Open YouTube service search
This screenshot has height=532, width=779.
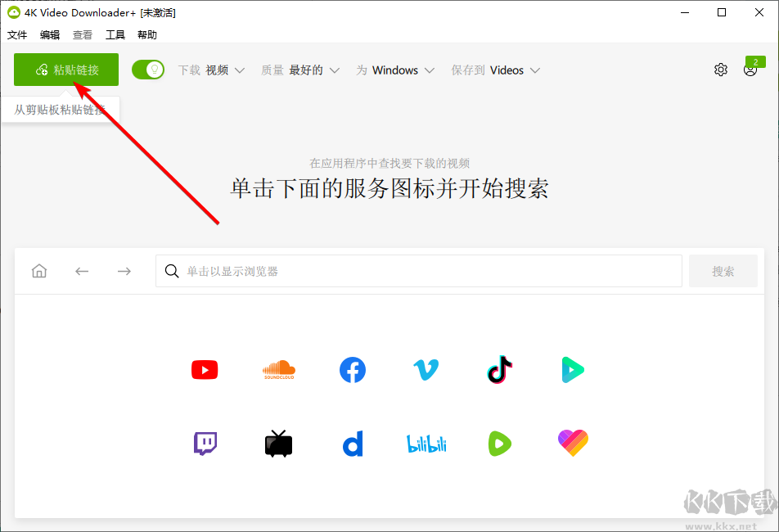205,370
